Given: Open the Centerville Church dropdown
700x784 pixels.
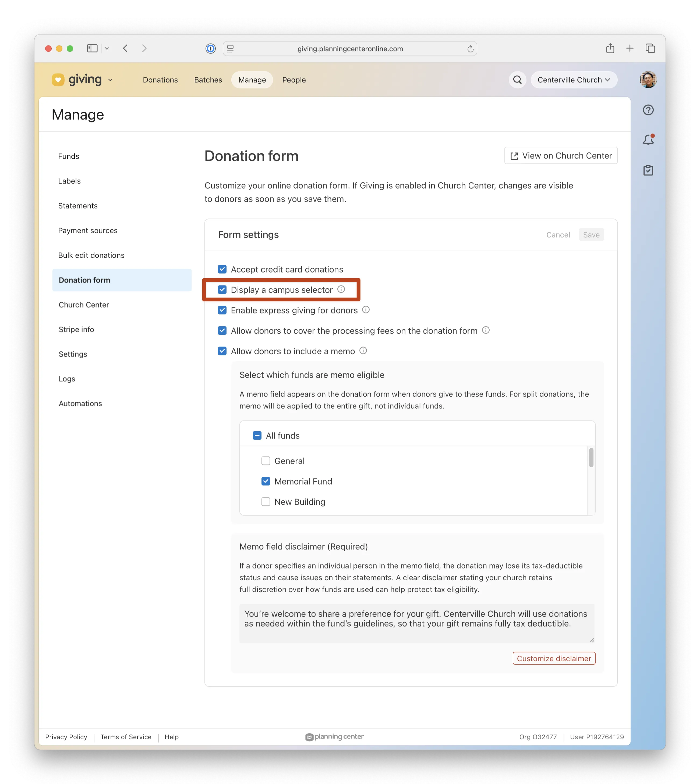Looking at the screenshot, I should pyautogui.click(x=574, y=80).
